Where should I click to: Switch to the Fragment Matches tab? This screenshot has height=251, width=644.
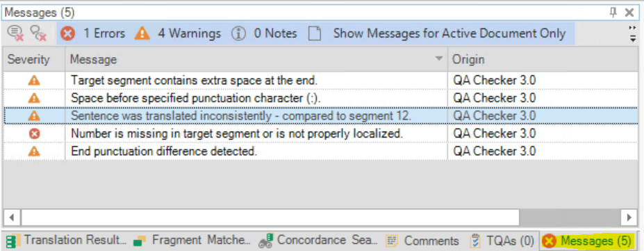click(193, 241)
